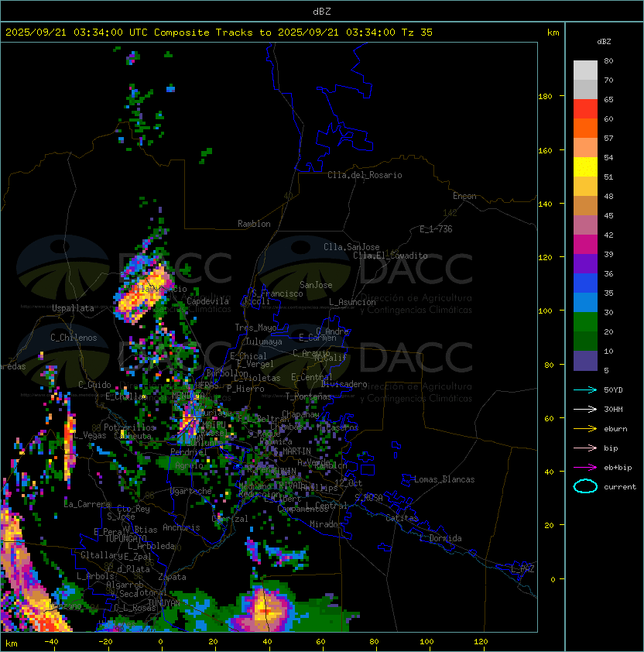Click the 'L_PAZ' map label

(522, 569)
